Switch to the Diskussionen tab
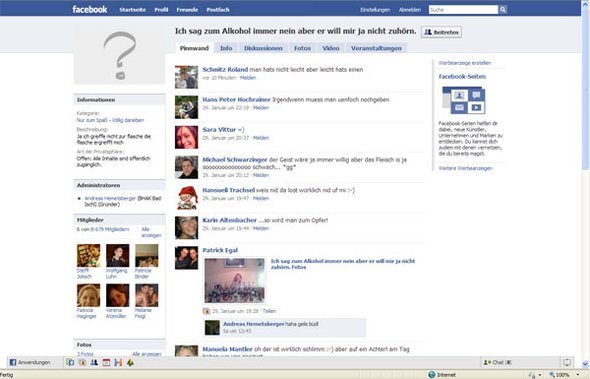Viewport: 590px width, 379px height. [263, 48]
